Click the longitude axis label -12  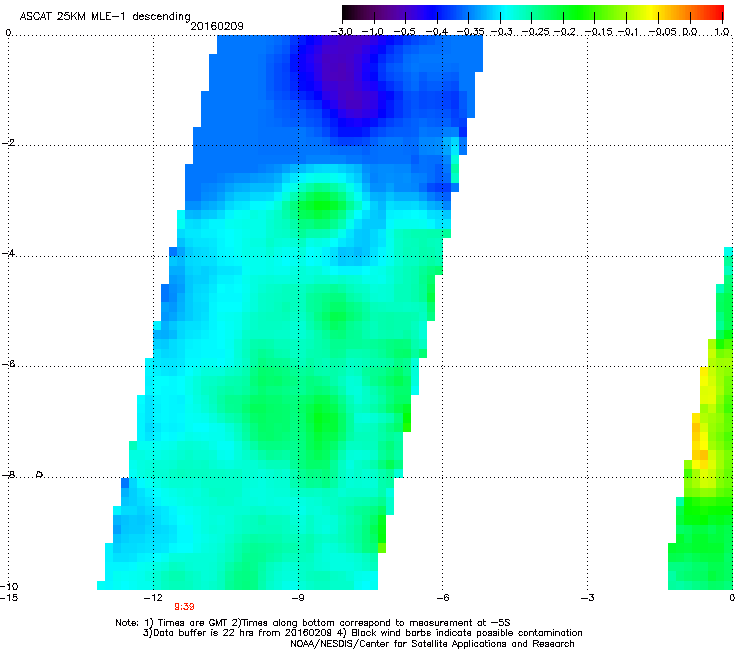153,598
